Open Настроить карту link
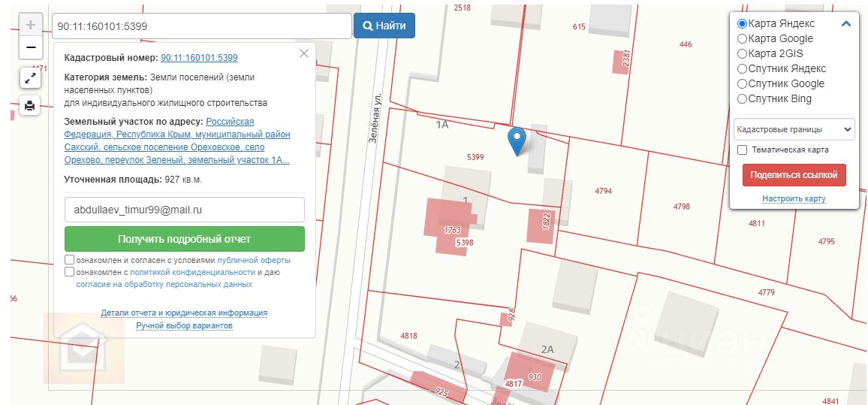The height and width of the screenshot is (405, 868). click(x=794, y=198)
